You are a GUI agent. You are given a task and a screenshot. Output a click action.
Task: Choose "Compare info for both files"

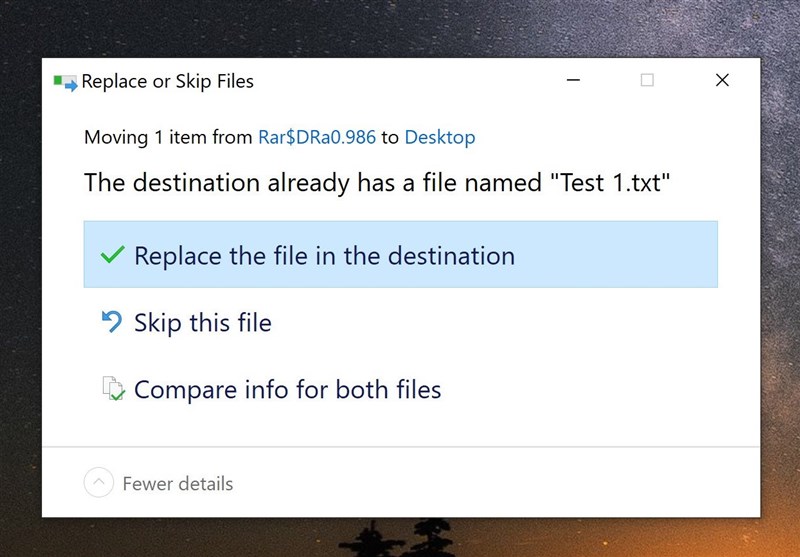287,389
